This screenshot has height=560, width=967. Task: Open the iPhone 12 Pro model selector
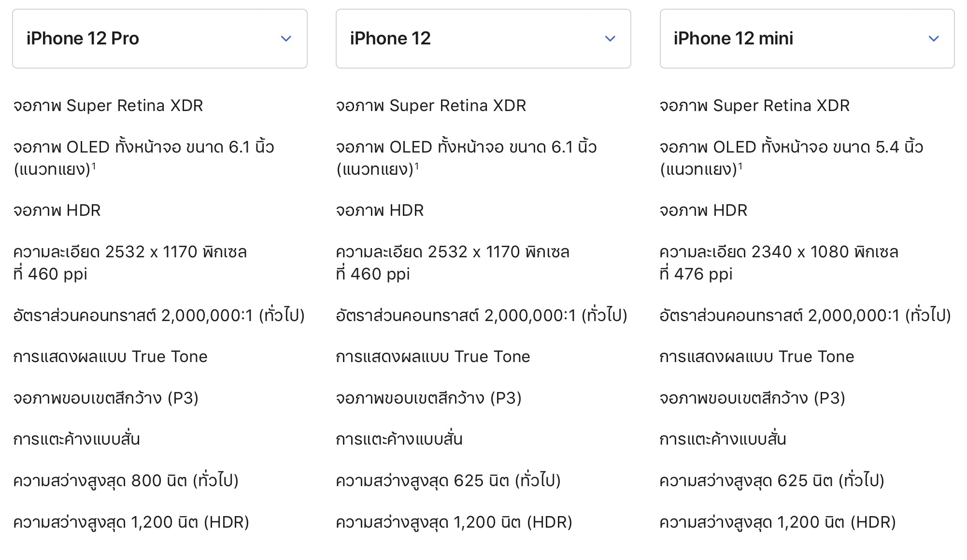(x=159, y=39)
